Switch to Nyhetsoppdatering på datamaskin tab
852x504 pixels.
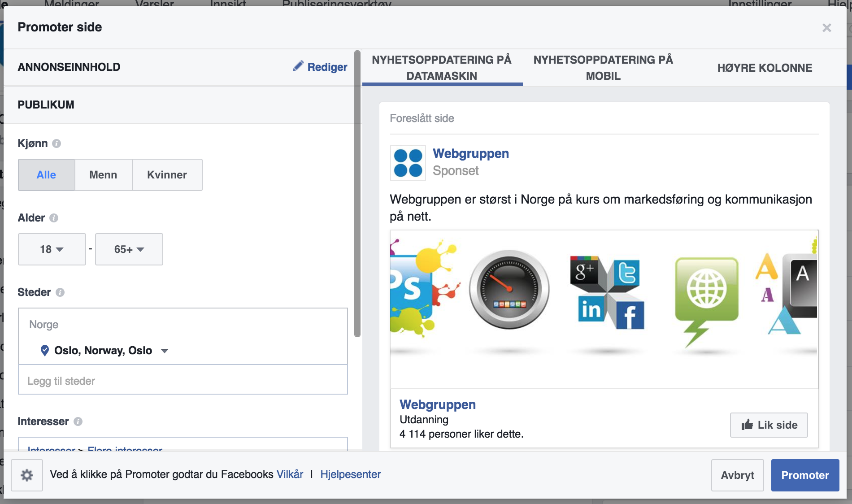point(442,68)
